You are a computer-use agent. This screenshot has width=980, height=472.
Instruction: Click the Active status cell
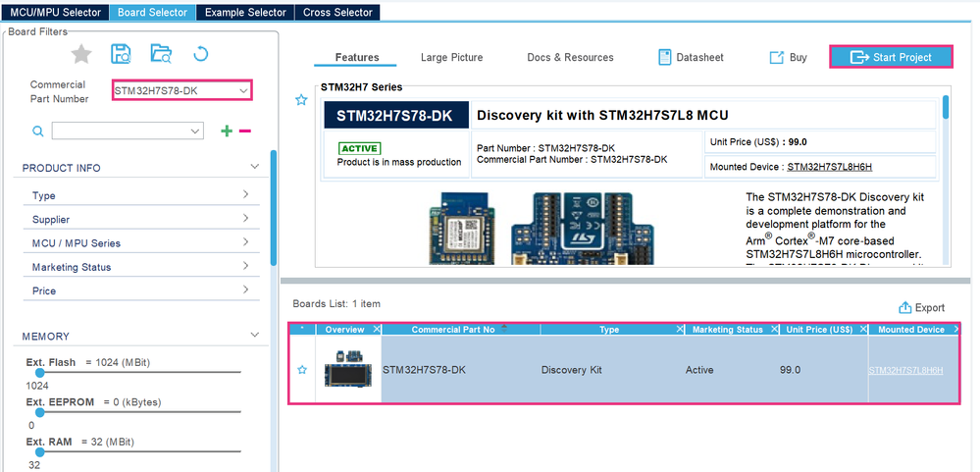click(x=698, y=370)
